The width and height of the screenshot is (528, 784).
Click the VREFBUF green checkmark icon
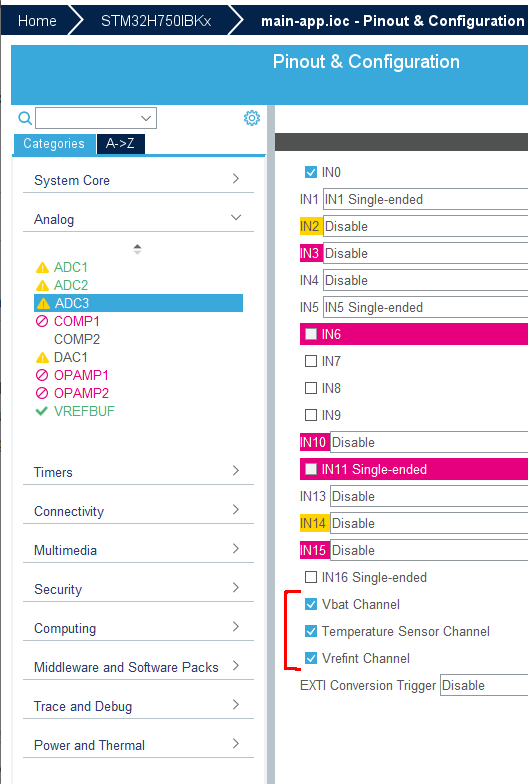(42, 411)
